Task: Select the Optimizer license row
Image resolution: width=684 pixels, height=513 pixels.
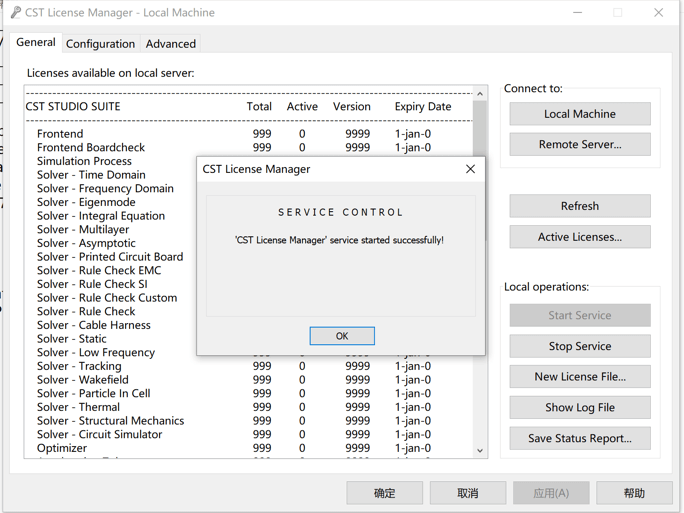Action: click(x=249, y=448)
